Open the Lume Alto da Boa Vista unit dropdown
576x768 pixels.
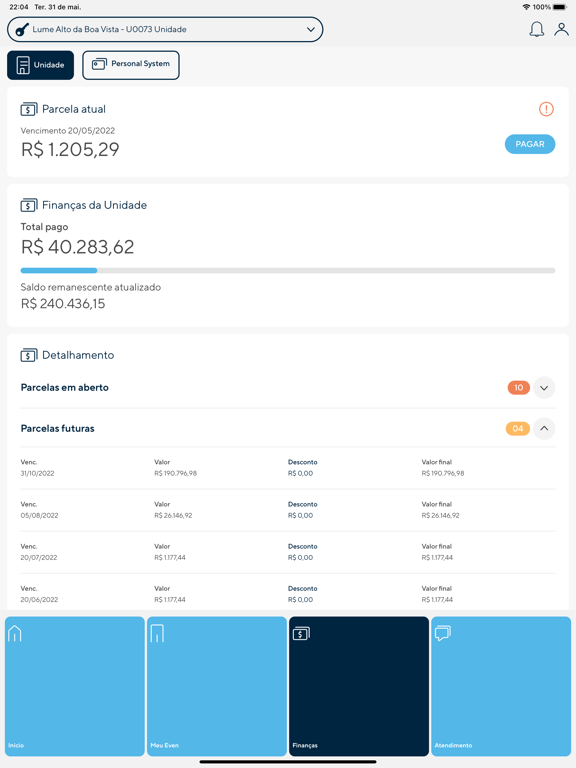[x=165, y=29]
